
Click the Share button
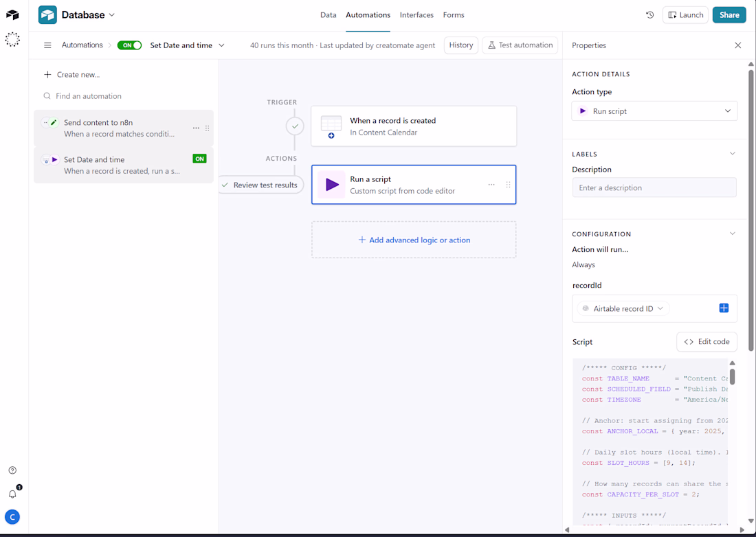(729, 15)
